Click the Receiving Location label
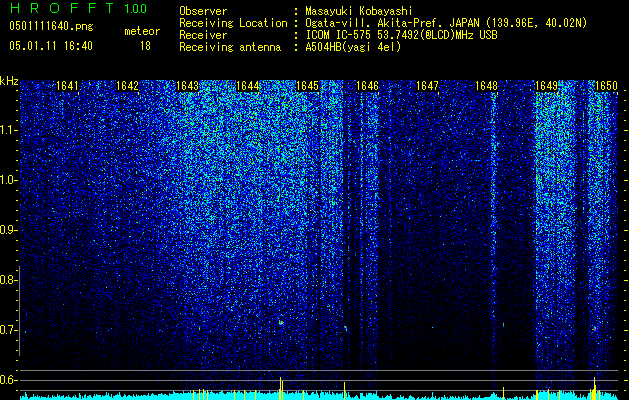This screenshot has height=400, width=629. (233, 24)
